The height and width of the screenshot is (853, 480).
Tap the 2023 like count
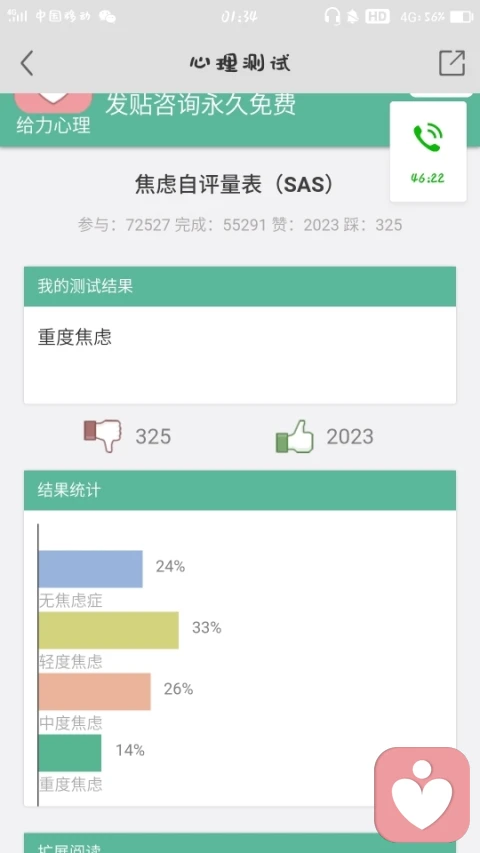pos(350,436)
